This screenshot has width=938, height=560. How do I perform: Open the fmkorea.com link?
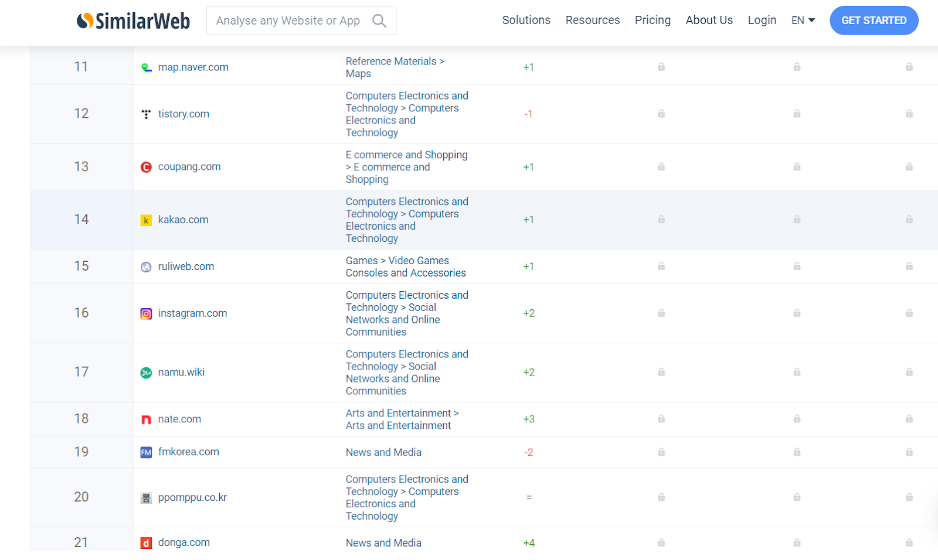click(x=189, y=452)
